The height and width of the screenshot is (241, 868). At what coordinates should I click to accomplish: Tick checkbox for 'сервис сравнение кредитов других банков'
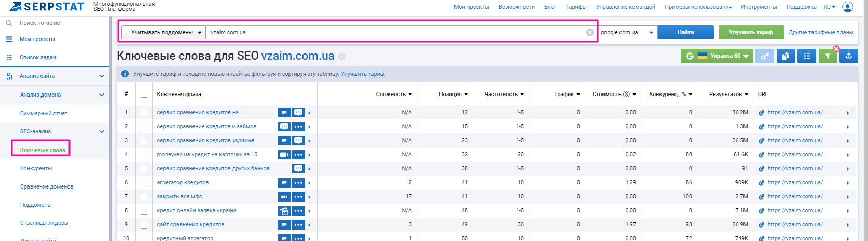coord(144,169)
